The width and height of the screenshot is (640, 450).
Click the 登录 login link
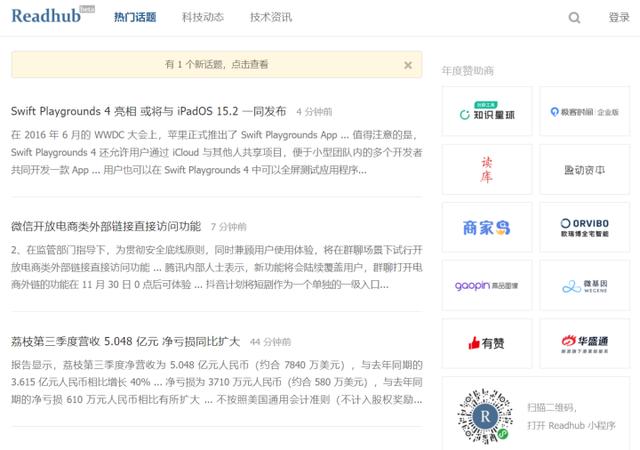pos(619,17)
